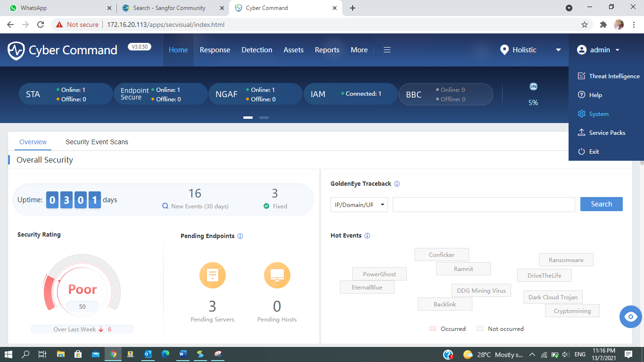Select the Overview tab

(33, 142)
